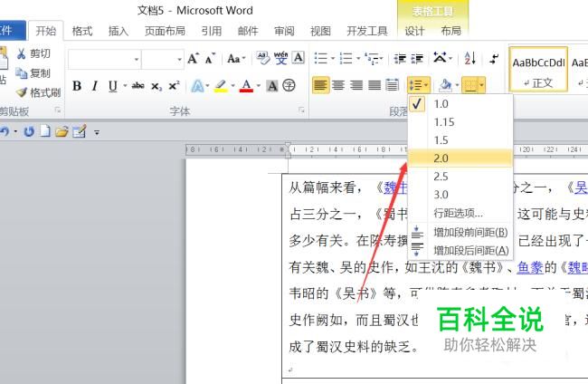588x384 pixels.
Task: Switch to the 引用 (References) tab
Action: coord(212,31)
